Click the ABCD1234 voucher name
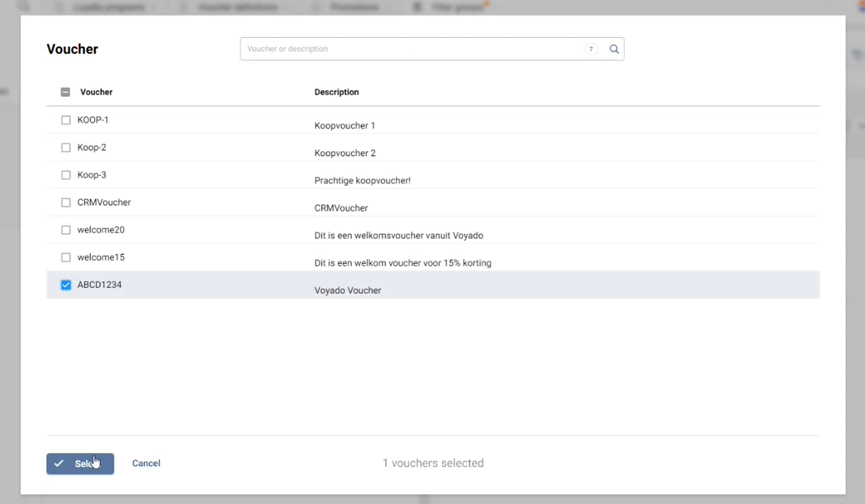Screen dimensions: 865x504 (x=99, y=284)
